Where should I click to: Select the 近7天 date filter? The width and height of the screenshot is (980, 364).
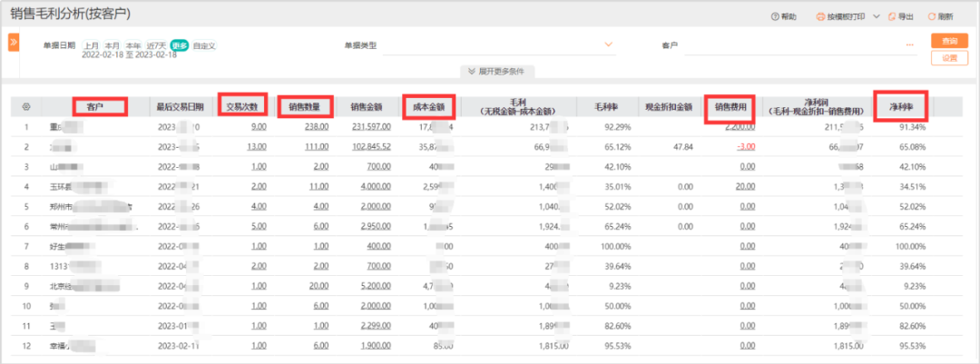[x=156, y=45]
